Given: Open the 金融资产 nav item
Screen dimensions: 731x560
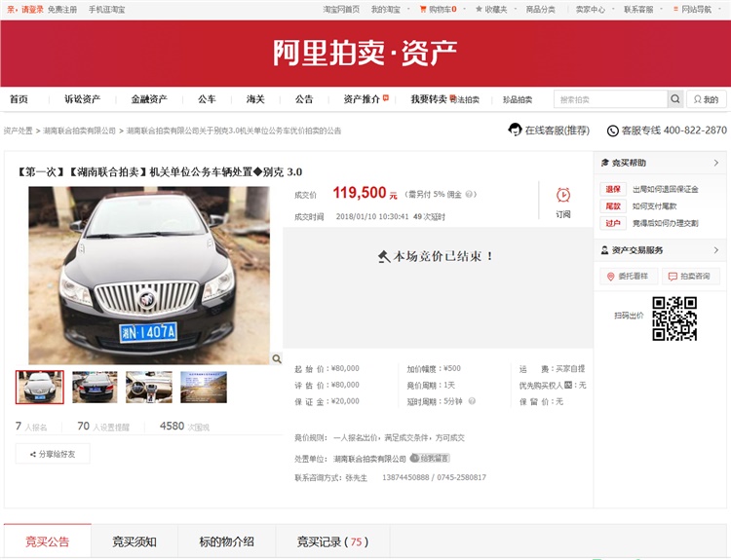Looking at the screenshot, I should pos(149,99).
